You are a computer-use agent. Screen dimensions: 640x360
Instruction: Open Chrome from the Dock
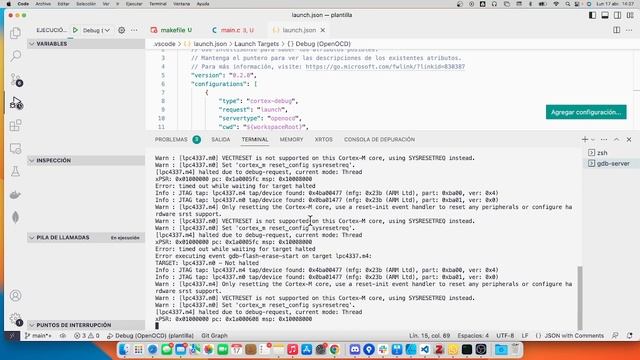coord(335,349)
